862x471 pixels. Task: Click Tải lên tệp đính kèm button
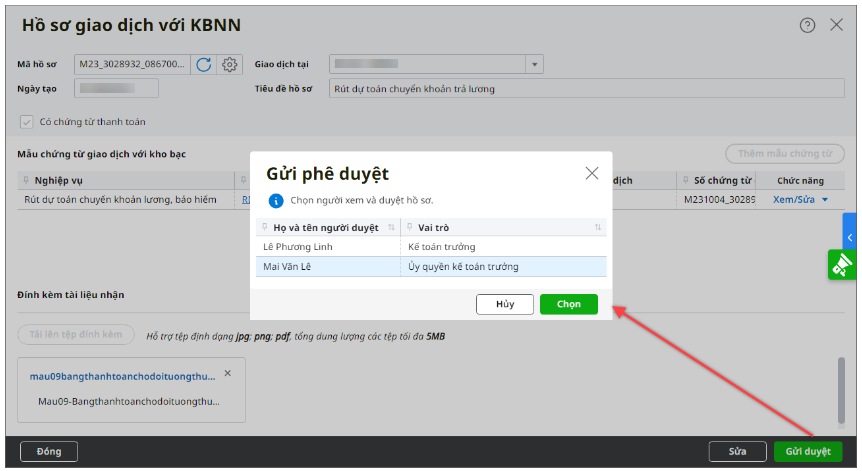click(x=76, y=335)
